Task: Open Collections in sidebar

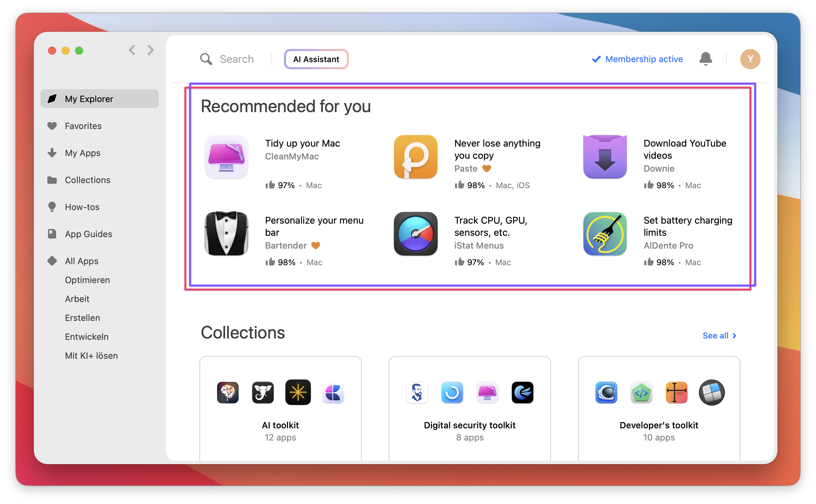Action: tap(100, 180)
